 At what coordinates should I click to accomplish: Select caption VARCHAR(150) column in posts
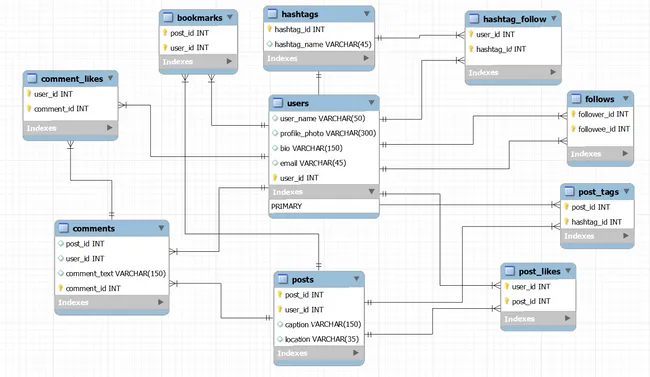coord(319,324)
